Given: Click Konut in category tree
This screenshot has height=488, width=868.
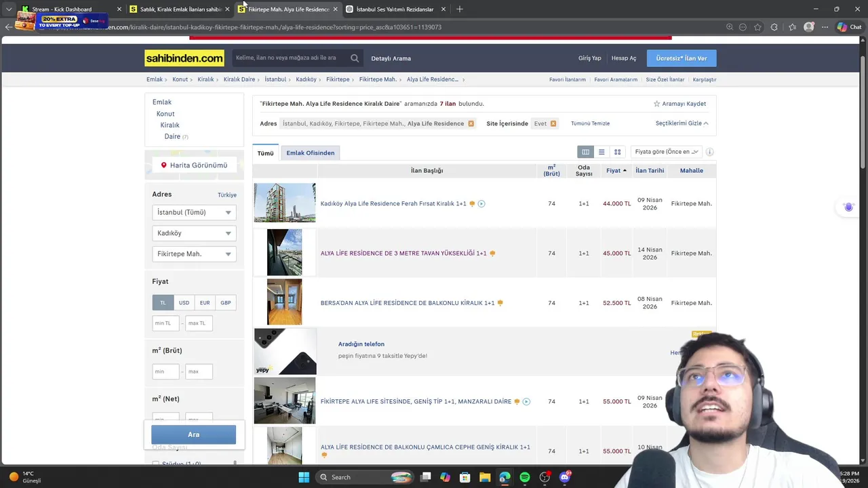Looking at the screenshot, I should click(165, 114).
